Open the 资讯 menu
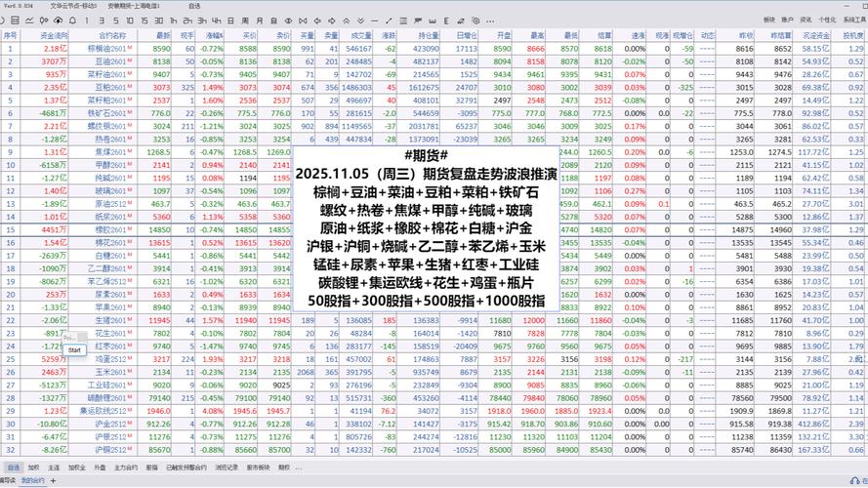 click(x=806, y=20)
